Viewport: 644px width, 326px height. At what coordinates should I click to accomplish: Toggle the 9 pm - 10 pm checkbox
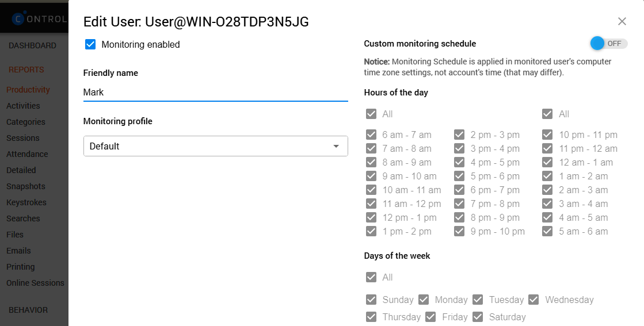click(459, 231)
